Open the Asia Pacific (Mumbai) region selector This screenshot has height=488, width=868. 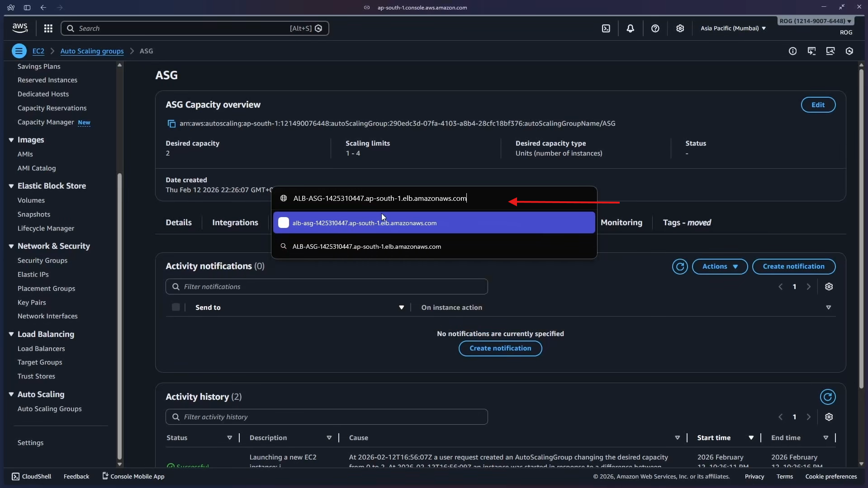733,28
